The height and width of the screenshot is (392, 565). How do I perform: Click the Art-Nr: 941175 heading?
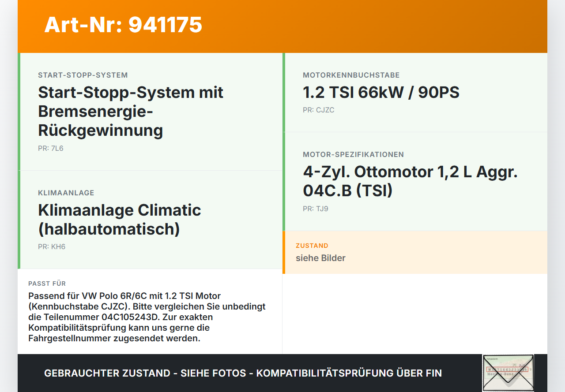123,25
